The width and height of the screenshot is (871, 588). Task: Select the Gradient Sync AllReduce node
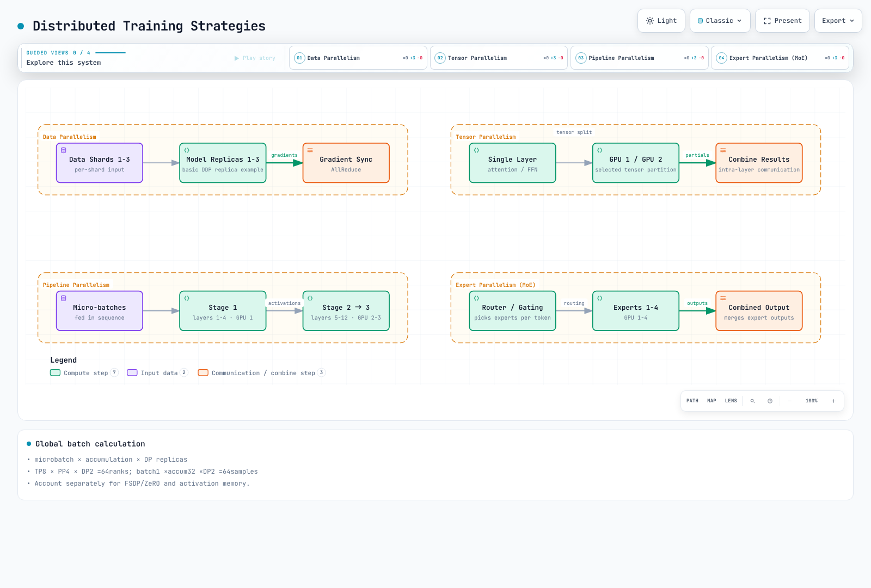(346, 163)
